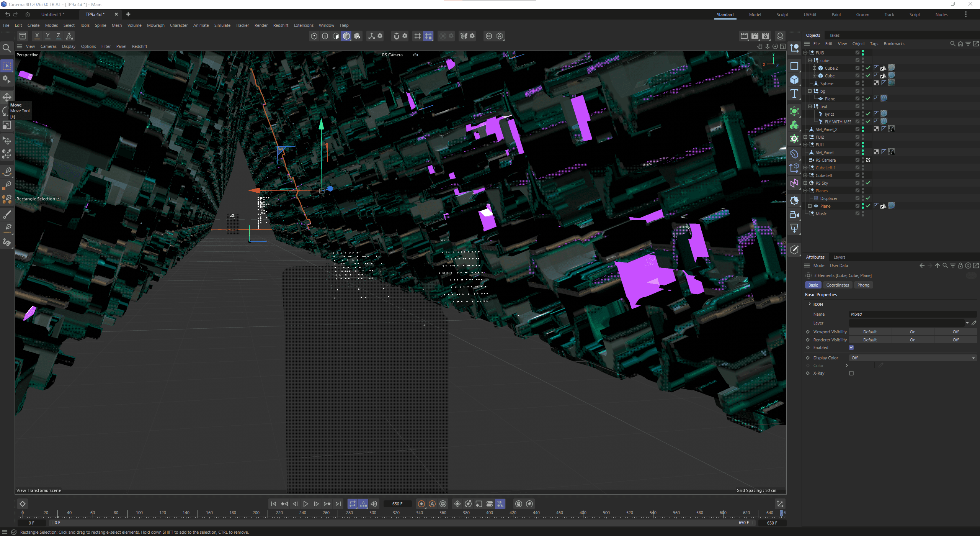
Task: Click the Text object icon
Action: 794,94
